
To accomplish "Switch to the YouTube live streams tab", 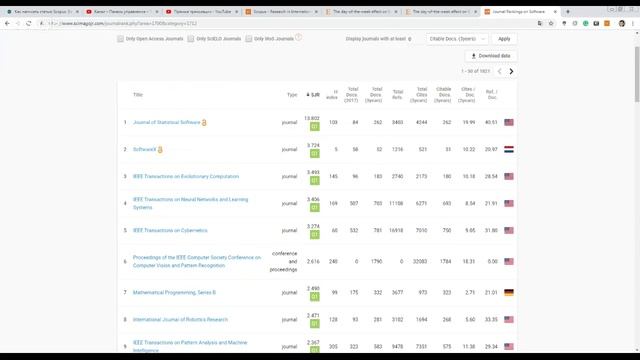I will (x=202, y=12).
